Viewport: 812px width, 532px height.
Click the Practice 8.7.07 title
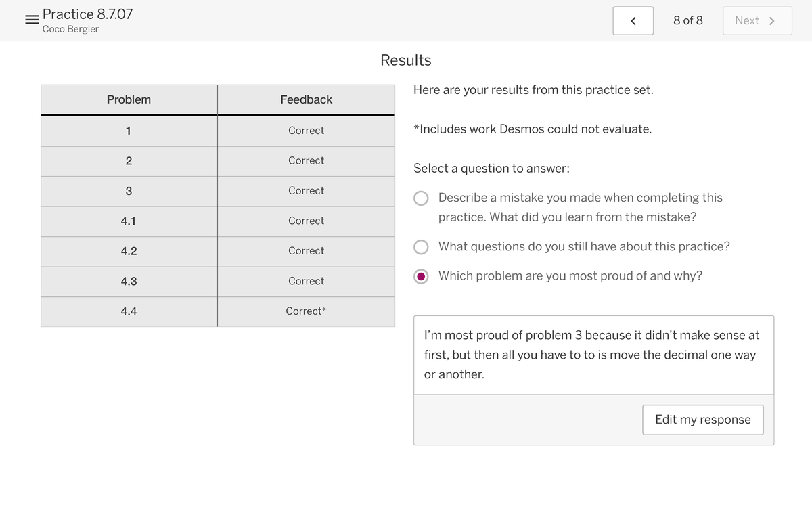point(87,14)
